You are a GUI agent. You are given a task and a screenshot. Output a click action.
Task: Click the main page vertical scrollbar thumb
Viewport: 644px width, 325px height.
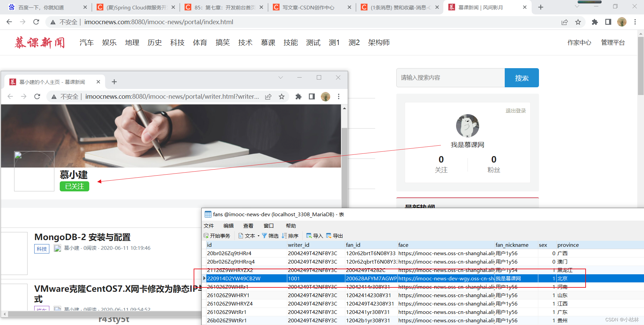coord(641,65)
